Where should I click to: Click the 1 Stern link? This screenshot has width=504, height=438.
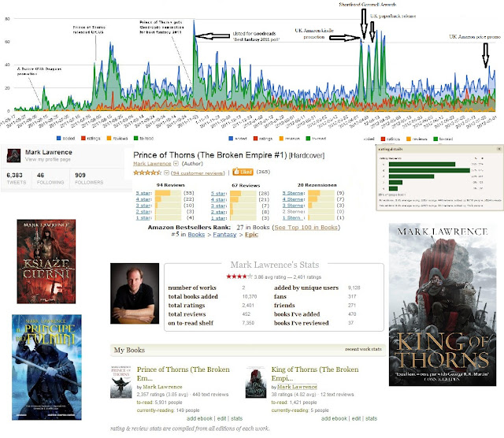click(293, 217)
